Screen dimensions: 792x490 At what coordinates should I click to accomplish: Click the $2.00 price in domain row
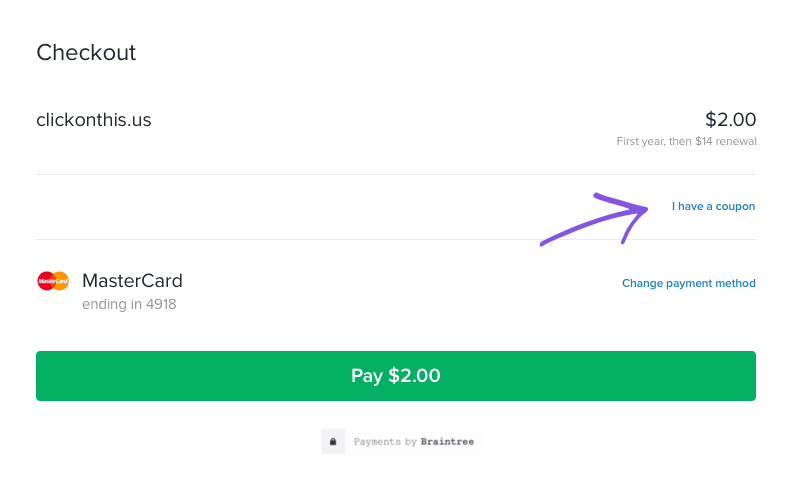730,120
